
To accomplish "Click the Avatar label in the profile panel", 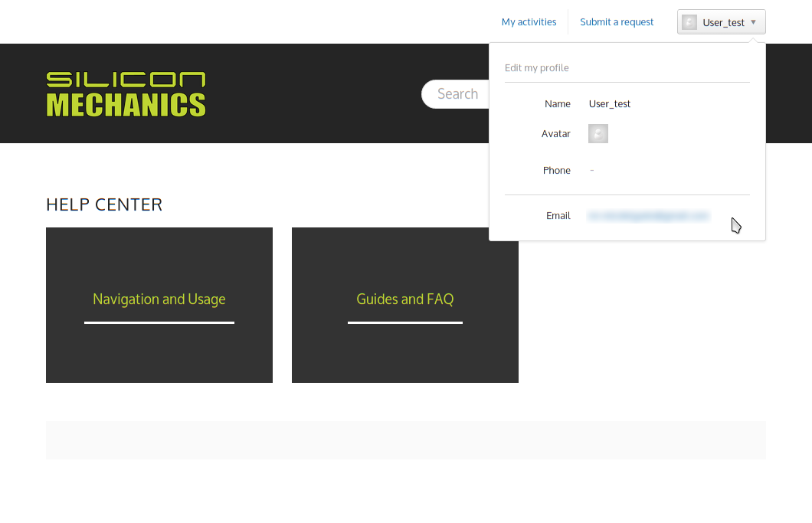I will 555,133.
